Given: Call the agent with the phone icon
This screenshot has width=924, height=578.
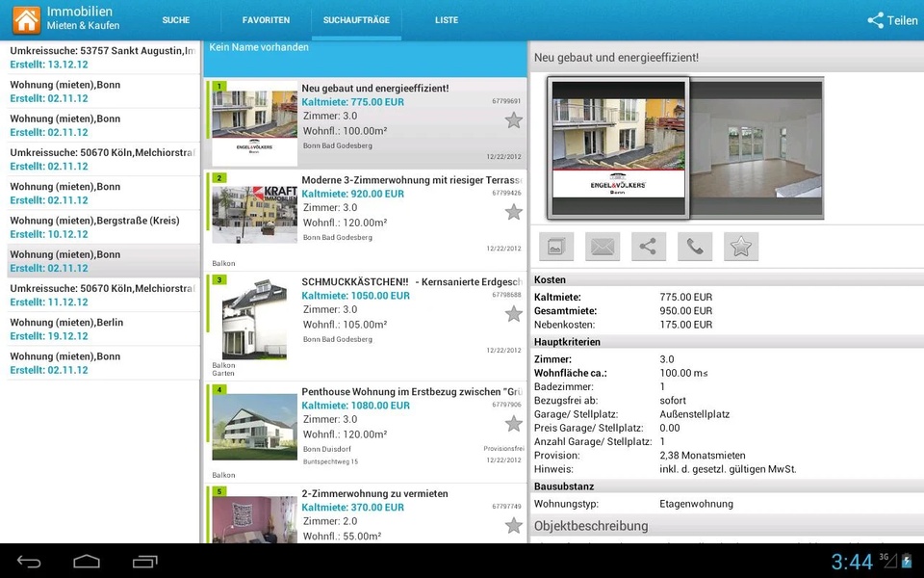Looking at the screenshot, I should [695, 246].
